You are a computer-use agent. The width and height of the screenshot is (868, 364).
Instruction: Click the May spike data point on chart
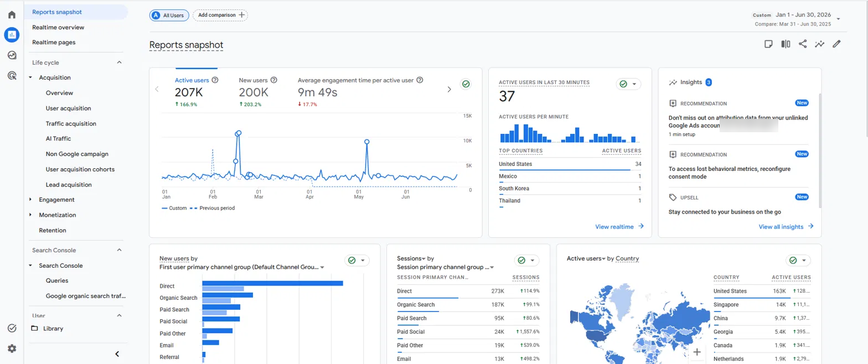point(367,142)
